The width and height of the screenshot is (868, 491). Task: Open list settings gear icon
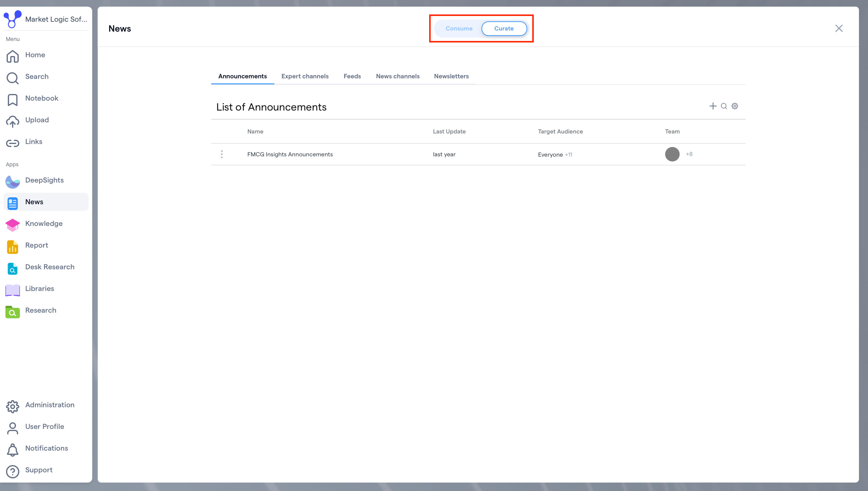tap(734, 106)
